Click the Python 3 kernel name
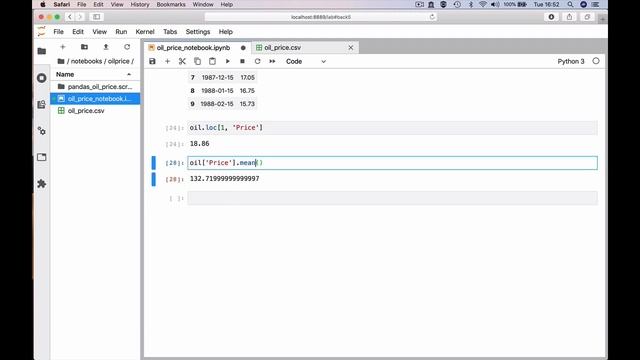The image size is (640, 360). click(571, 61)
